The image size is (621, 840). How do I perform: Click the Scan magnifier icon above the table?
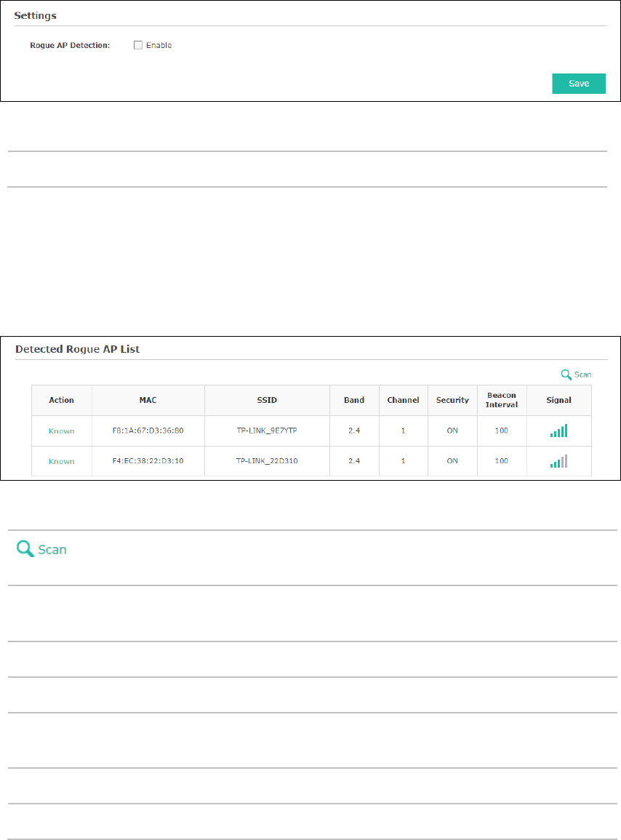(x=566, y=375)
